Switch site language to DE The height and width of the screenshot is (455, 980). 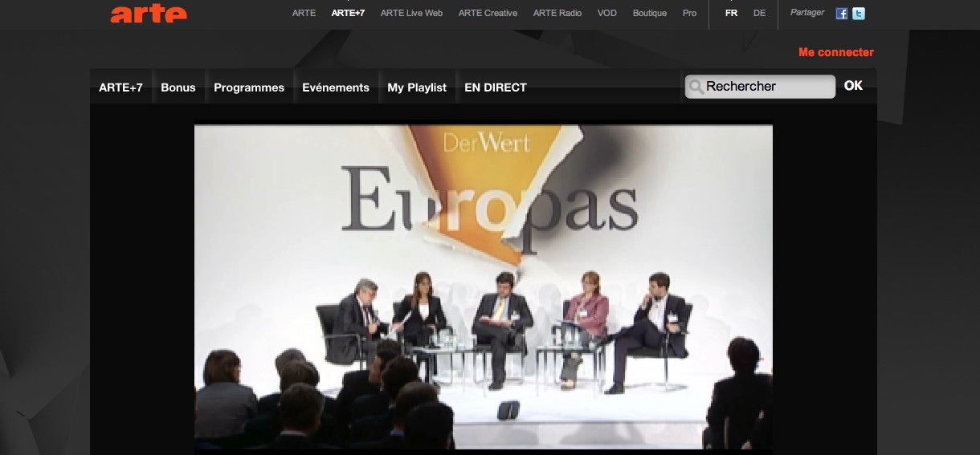click(759, 14)
